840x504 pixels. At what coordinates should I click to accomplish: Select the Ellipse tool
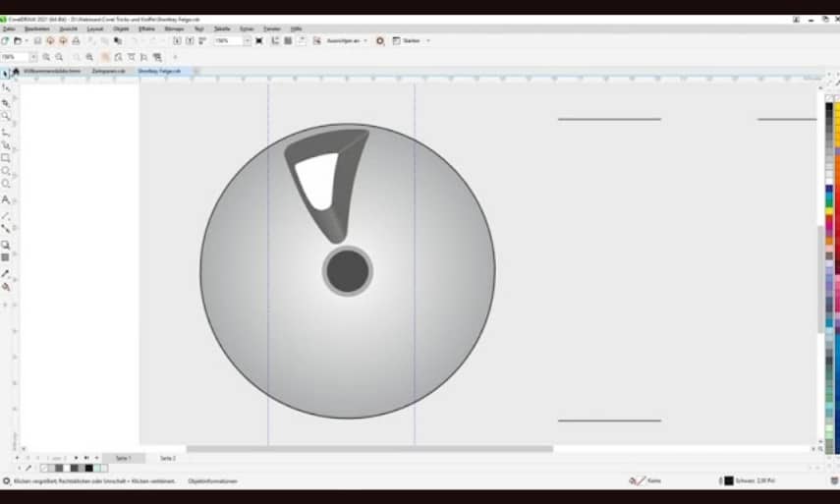[6, 170]
